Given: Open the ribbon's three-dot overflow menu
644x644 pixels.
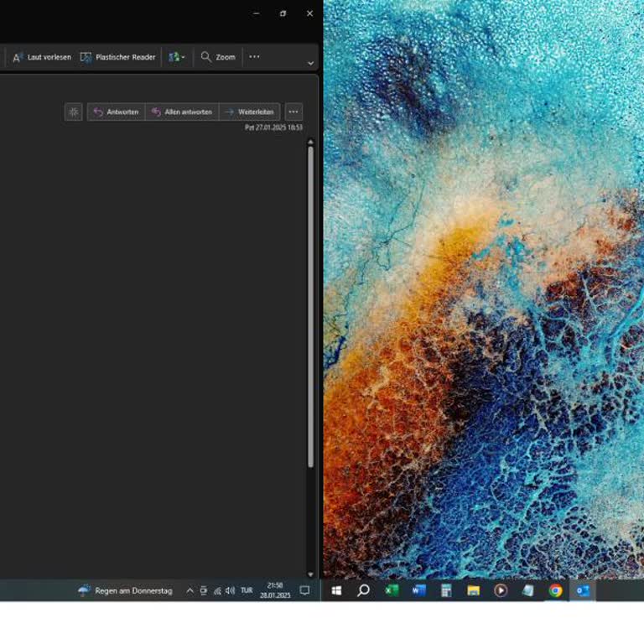Looking at the screenshot, I should tap(254, 57).
